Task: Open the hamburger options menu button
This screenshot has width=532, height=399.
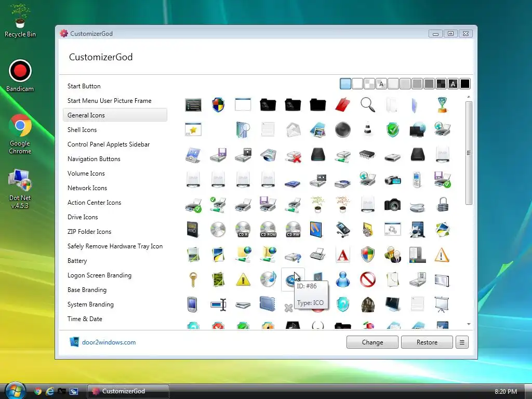Action: [462, 342]
